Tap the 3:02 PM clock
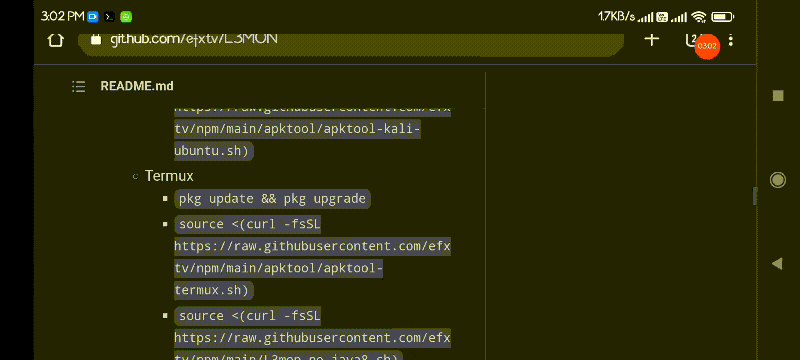The image size is (800, 360). point(62,16)
